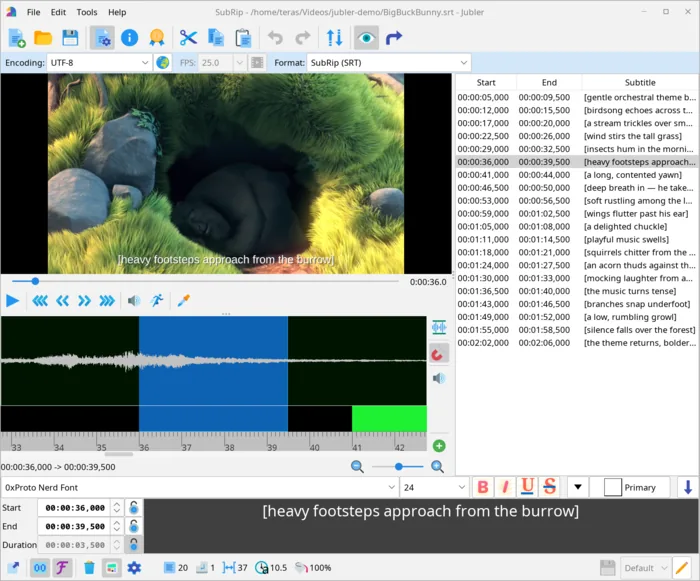Open the Edit menu
This screenshot has height=581, width=700.
coord(58,12)
